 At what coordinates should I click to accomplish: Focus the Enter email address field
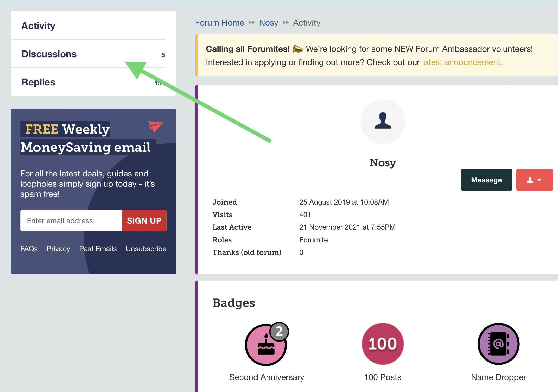click(x=71, y=220)
